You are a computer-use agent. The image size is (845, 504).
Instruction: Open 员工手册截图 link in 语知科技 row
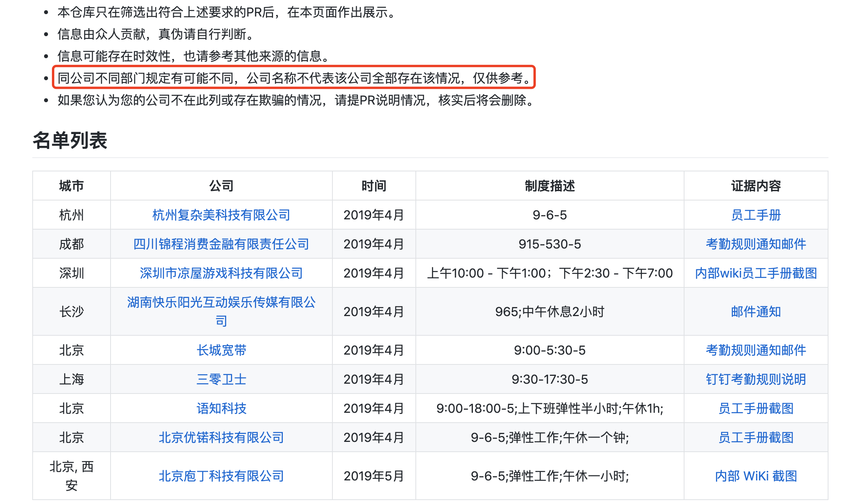(x=756, y=408)
